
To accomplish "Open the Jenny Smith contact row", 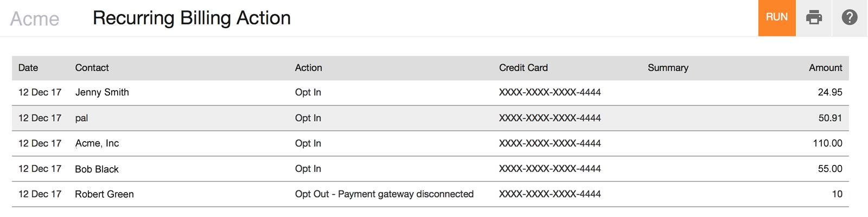I will coord(102,92).
